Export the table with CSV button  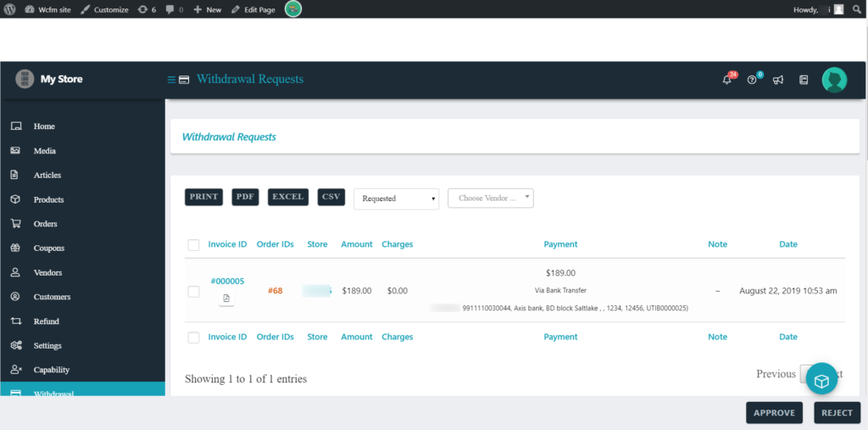coord(331,198)
